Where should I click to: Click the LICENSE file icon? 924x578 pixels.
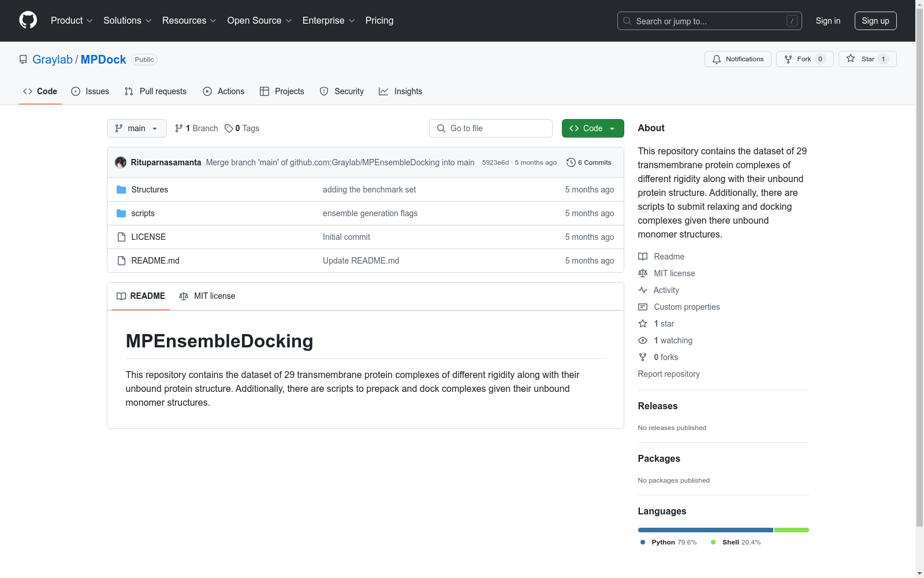point(121,237)
